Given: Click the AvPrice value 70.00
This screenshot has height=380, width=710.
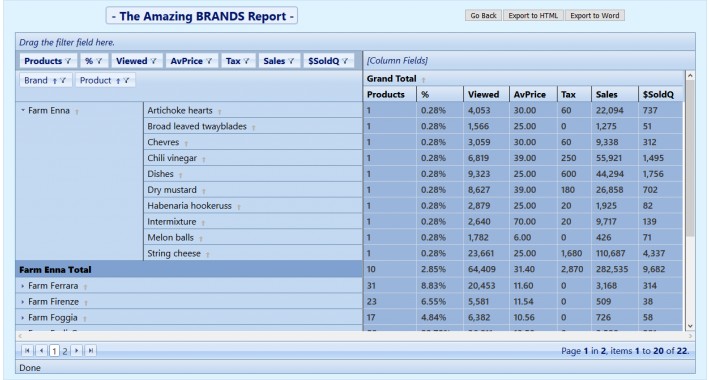Looking at the screenshot, I should pyautogui.click(x=525, y=222).
